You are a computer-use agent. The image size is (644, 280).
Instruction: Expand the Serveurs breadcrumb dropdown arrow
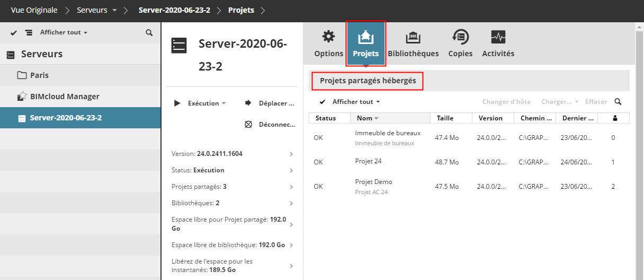[x=114, y=11]
